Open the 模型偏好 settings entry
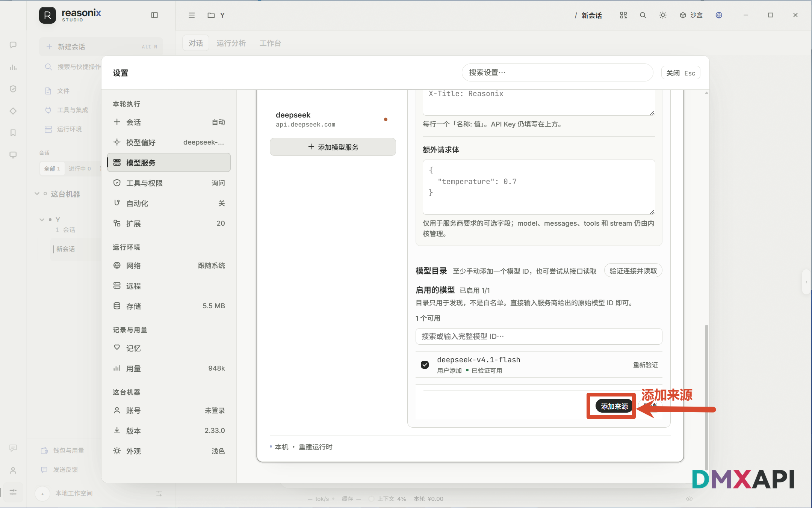 pos(169,142)
